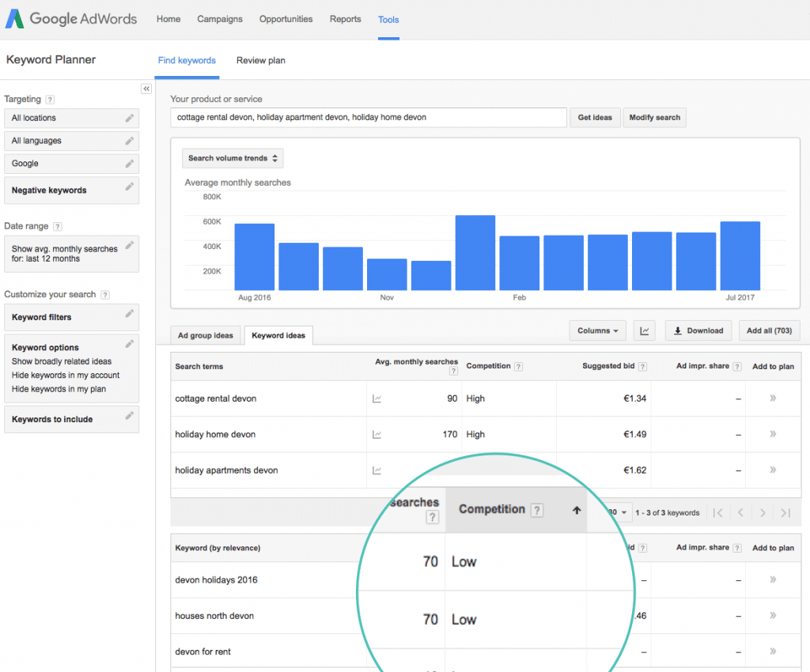The width and height of the screenshot is (810, 672).
Task: Sort by Keyword (by relevance) header
Action: pyautogui.click(x=218, y=548)
